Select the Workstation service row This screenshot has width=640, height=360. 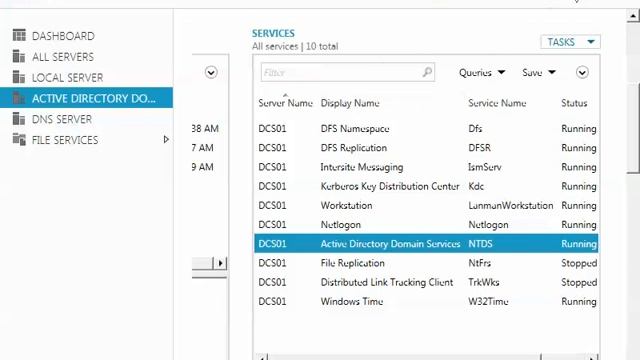426,205
